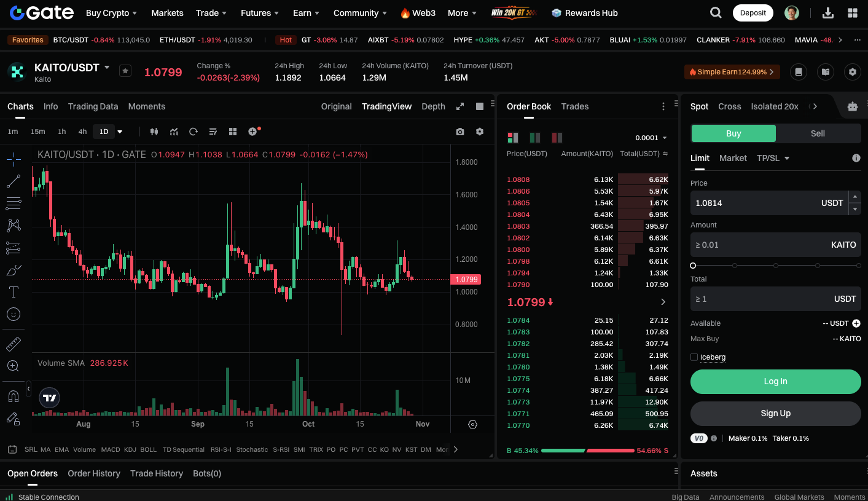Screen dimensions: 868x501
Task: Open the order book precision 0.0001 dropdown
Action: coord(651,138)
